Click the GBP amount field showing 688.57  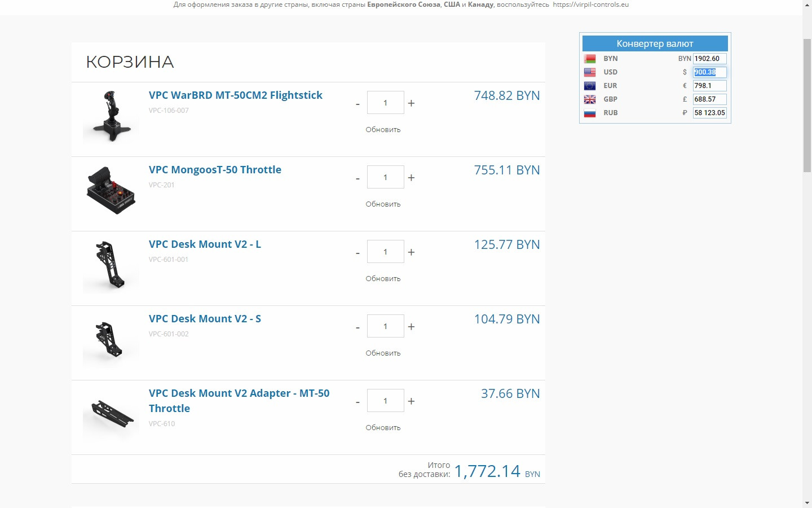[x=710, y=99]
